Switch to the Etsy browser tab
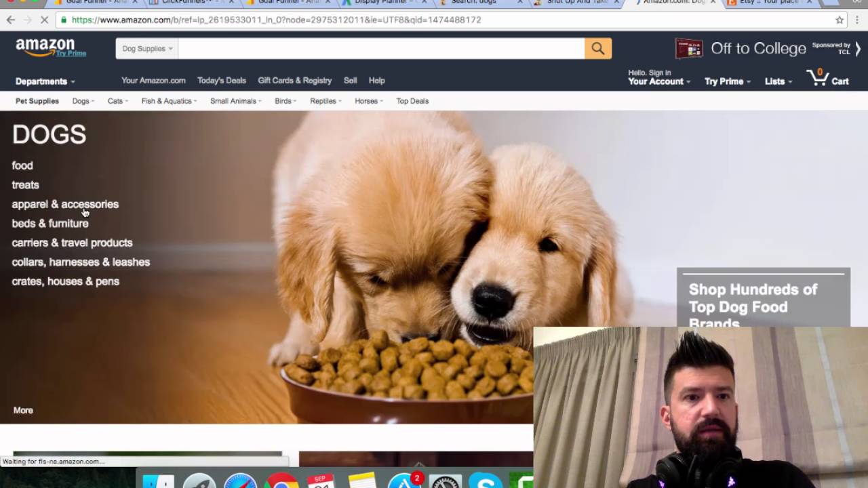The image size is (868, 488). [x=769, y=3]
